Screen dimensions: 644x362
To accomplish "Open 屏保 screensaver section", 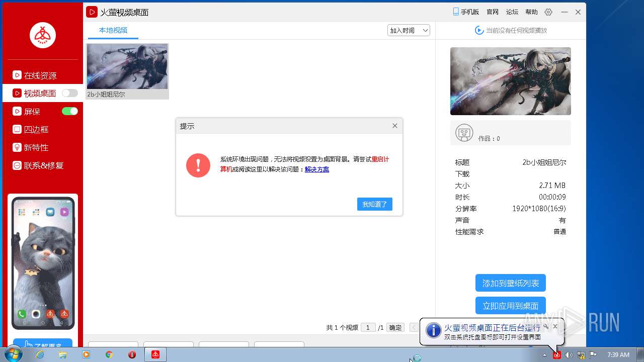I will tap(32, 112).
